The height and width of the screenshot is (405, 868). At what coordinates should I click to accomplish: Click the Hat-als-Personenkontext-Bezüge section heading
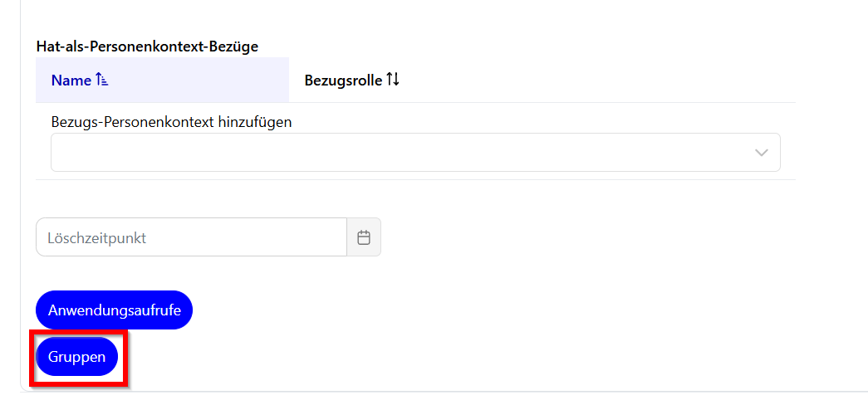(147, 46)
